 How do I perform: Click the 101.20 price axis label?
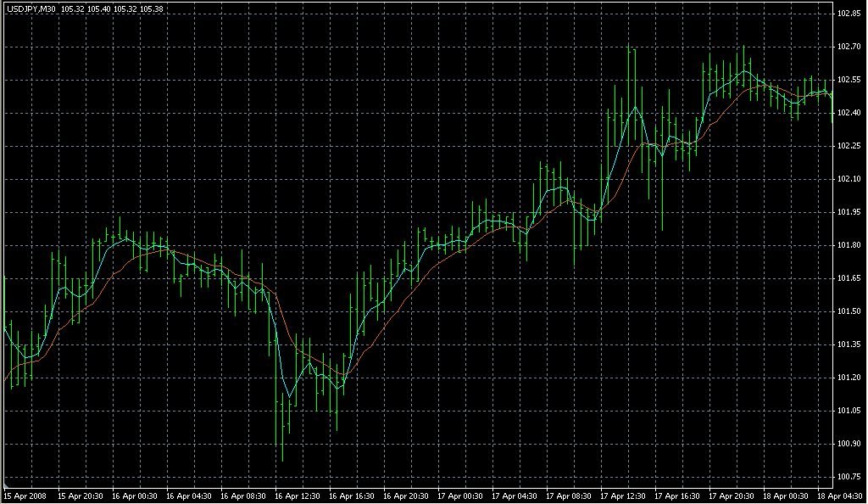point(849,378)
